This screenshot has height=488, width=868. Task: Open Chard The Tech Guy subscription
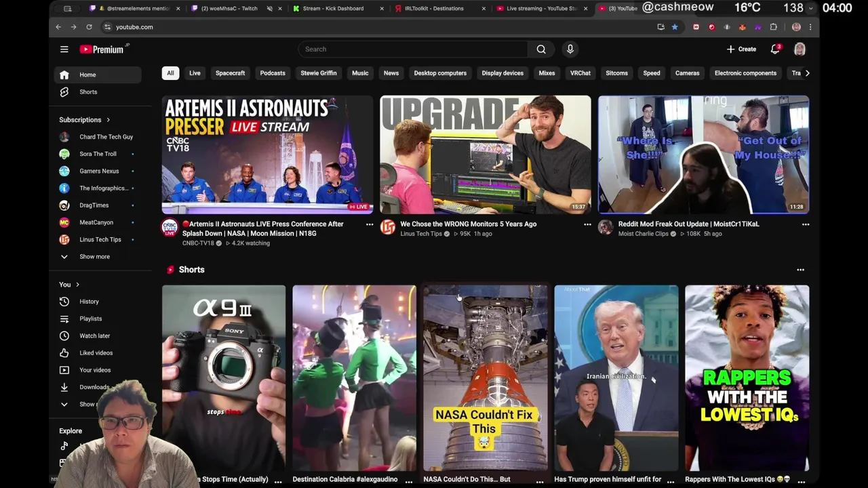pyautogui.click(x=98, y=137)
